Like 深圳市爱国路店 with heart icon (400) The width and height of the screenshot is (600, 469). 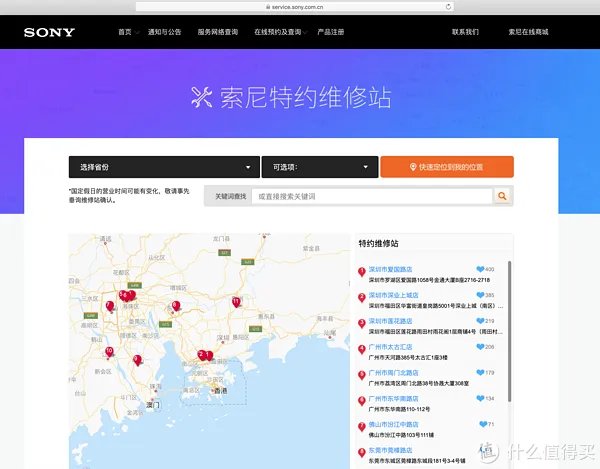(x=480, y=269)
